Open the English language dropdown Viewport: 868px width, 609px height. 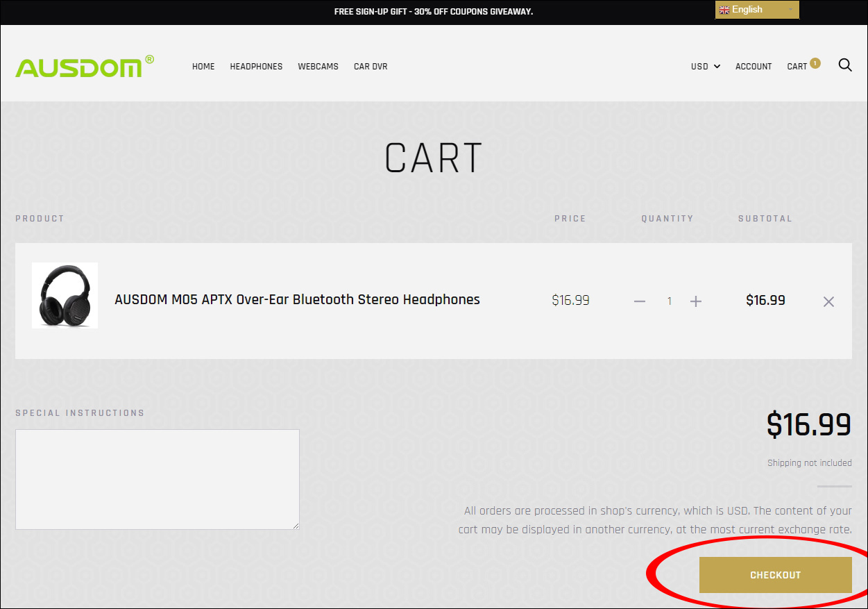pyautogui.click(x=757, y=10)
